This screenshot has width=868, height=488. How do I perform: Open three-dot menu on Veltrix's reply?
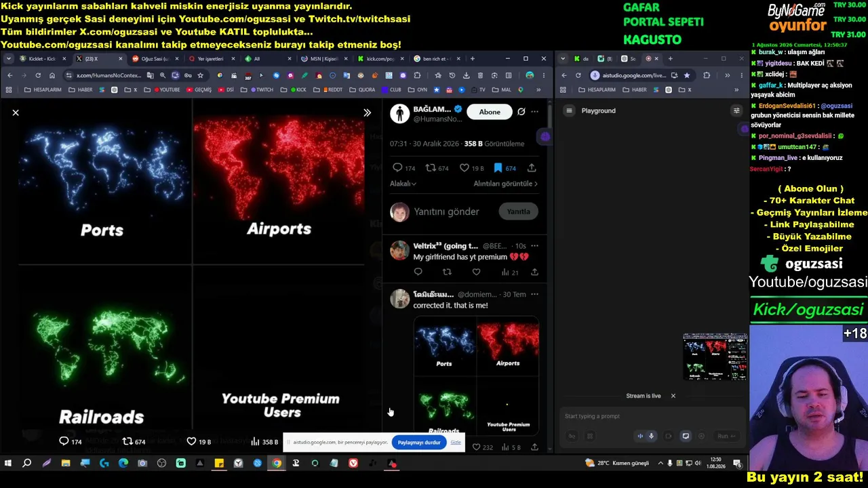pos(534,246)
